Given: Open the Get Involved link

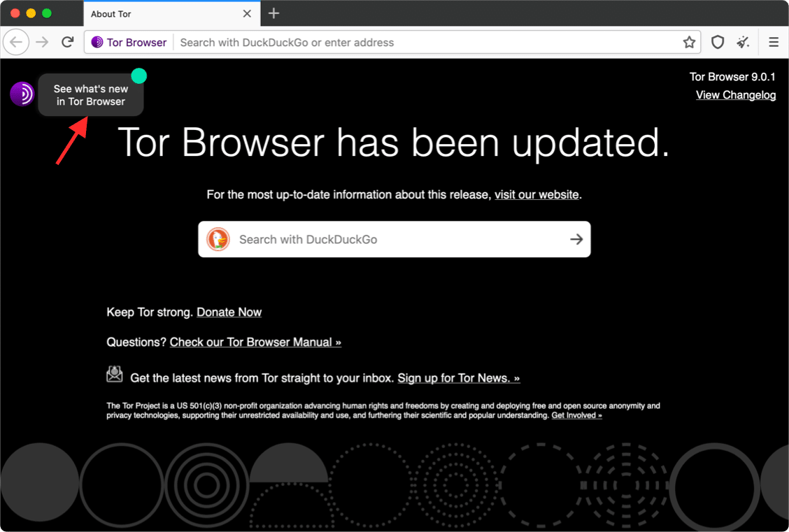Looking at the screenshot, I should coord(576,415).
